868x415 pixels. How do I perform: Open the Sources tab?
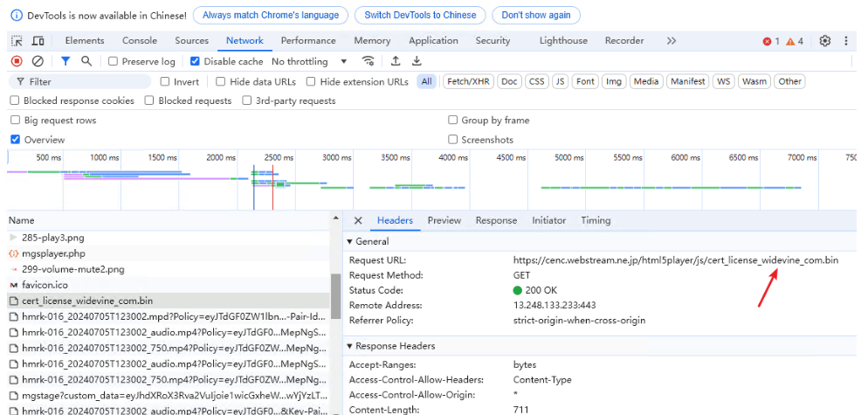(191, 40)
